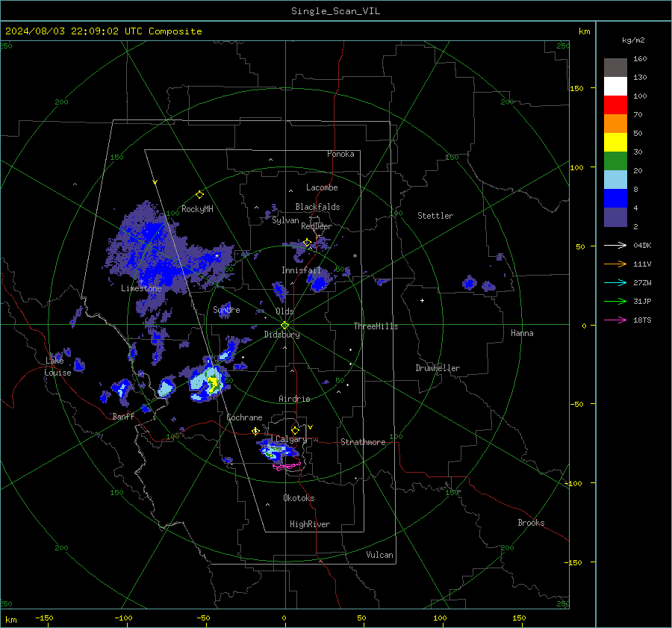The image size is (672, 628).
Task: Select the green 20-30 legend swatch
Action: click(615, 161)
